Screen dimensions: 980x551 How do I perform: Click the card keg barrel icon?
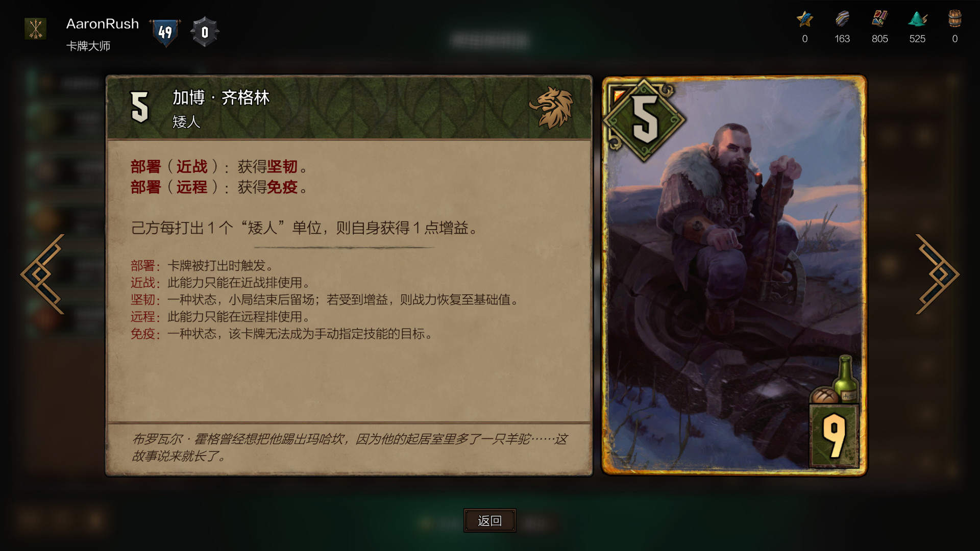954,19
